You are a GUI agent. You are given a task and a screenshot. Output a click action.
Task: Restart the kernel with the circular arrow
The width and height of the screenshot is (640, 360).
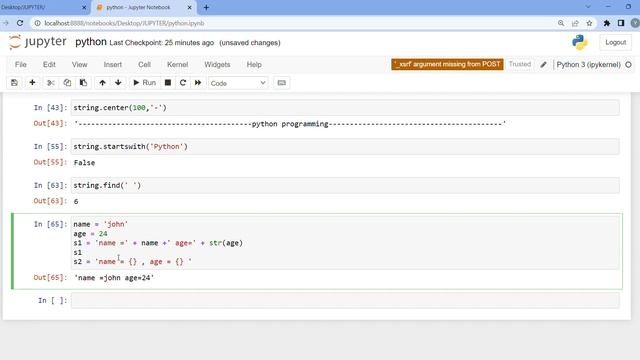point(183,83)
